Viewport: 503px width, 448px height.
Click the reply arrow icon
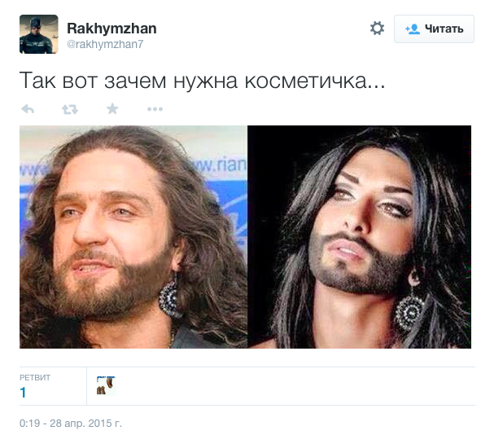click(28, 109)
